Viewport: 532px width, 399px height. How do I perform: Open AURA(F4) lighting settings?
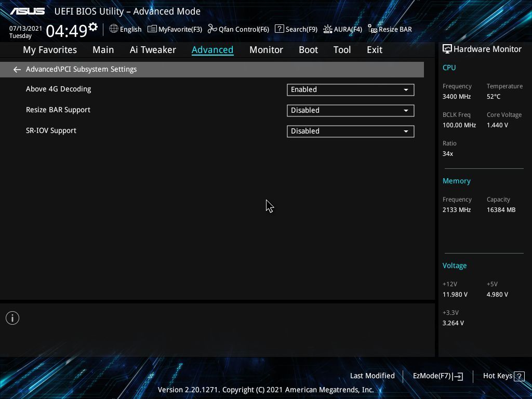point(343,29)
